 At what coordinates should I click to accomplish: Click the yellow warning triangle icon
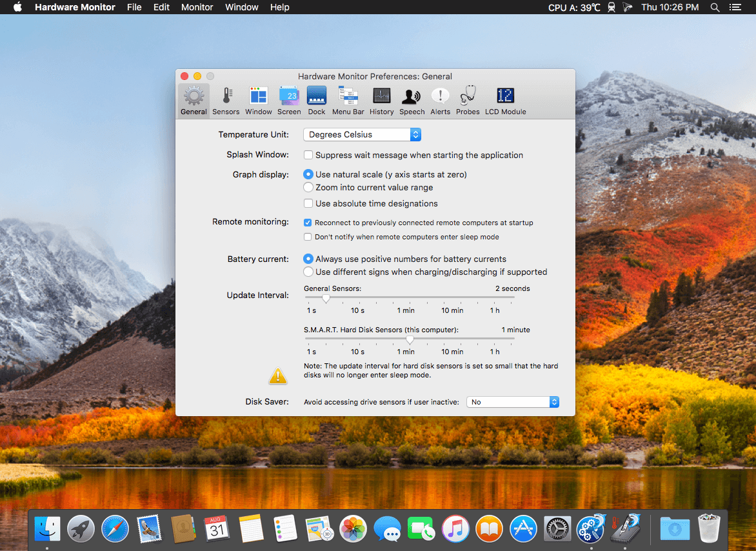coord(278,376)
